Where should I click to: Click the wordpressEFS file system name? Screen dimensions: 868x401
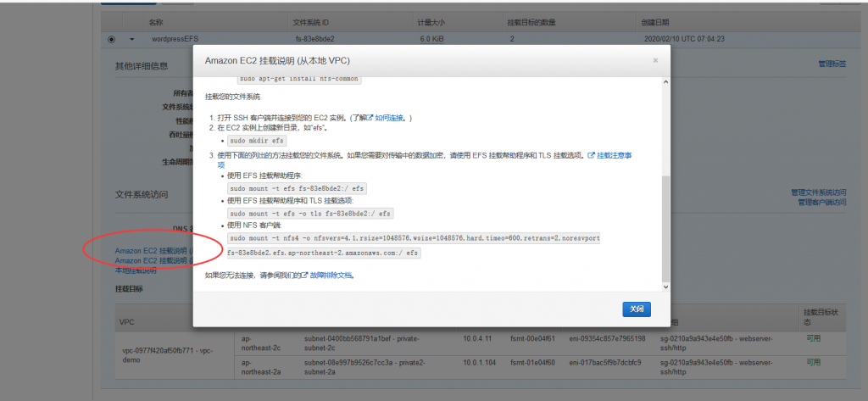[175, 39]
